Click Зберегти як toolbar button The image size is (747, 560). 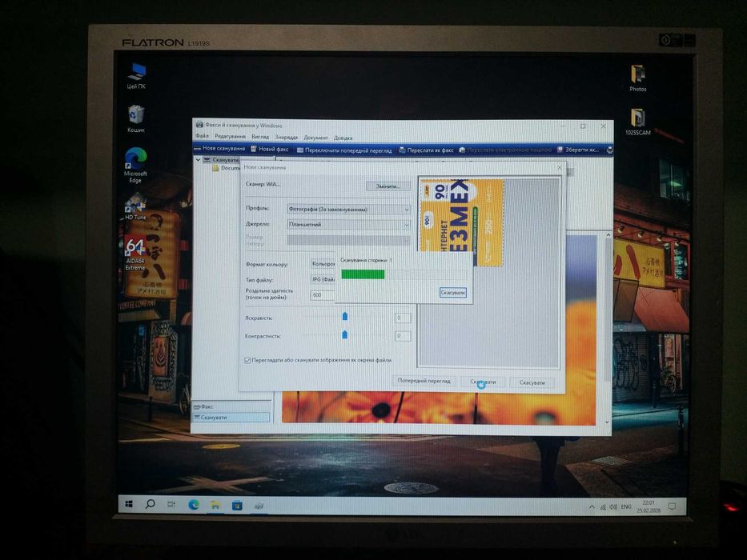point(577,150)
